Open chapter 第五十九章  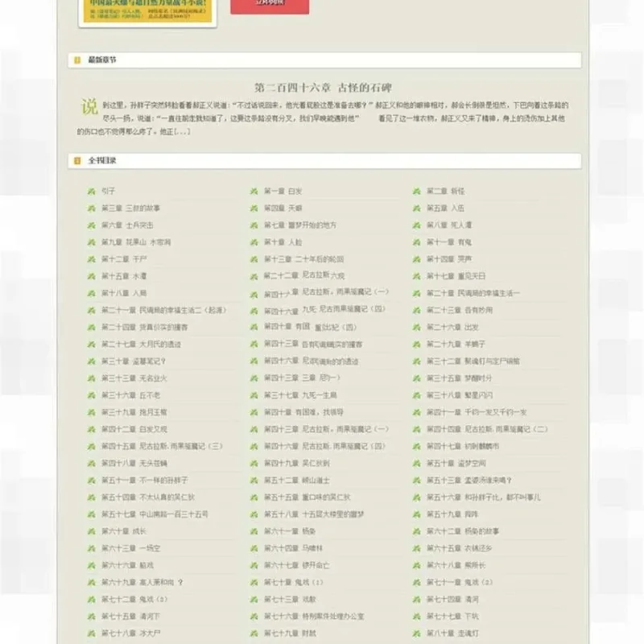[452, 514]
